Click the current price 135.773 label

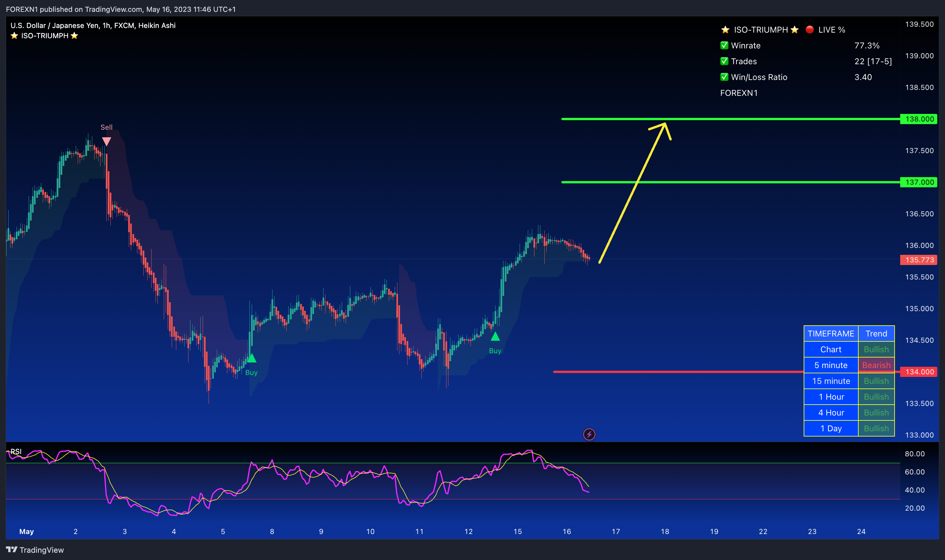(919, 260)
